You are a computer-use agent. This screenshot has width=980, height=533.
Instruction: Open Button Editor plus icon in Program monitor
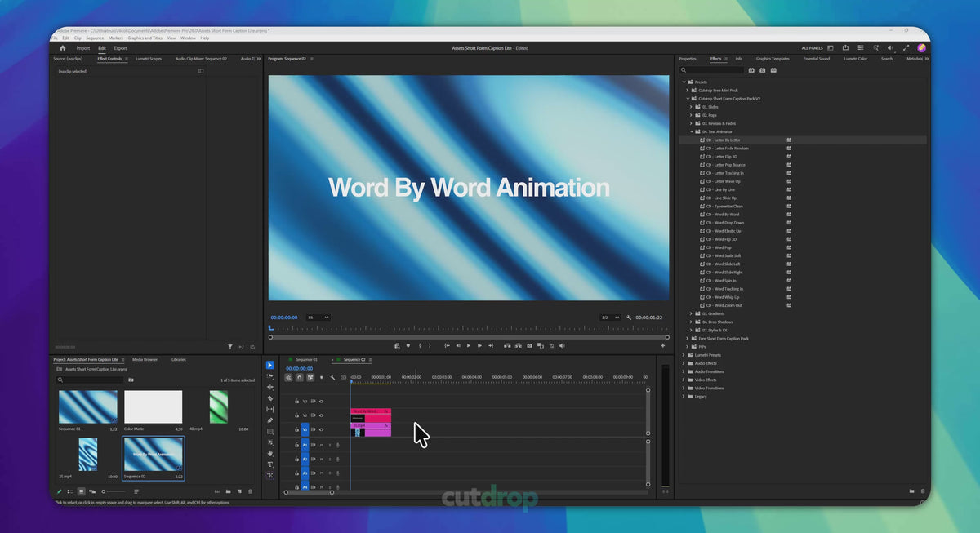tap(663, 345)
